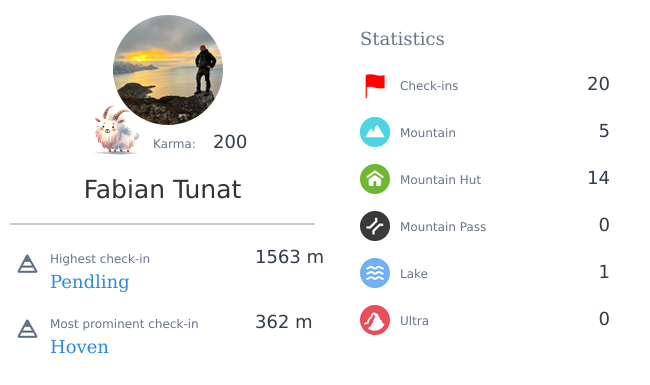Click the 1563 m elevation value

[x=289, y=257]
